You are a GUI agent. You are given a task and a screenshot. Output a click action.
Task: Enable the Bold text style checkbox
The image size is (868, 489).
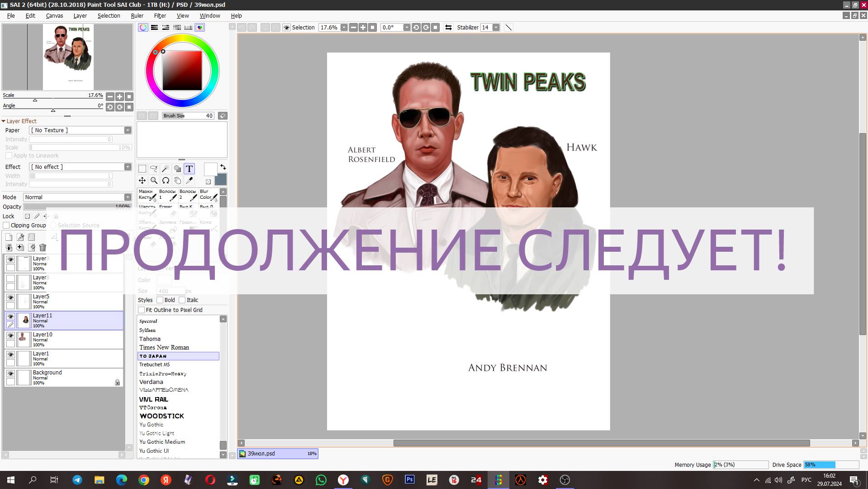(160, 300)
